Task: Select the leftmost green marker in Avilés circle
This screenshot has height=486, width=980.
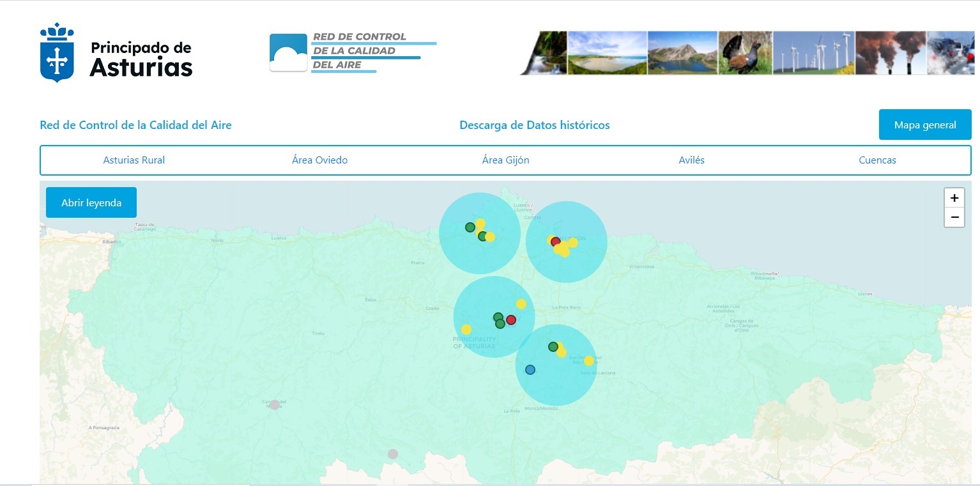Action: (x=470, y=227)
